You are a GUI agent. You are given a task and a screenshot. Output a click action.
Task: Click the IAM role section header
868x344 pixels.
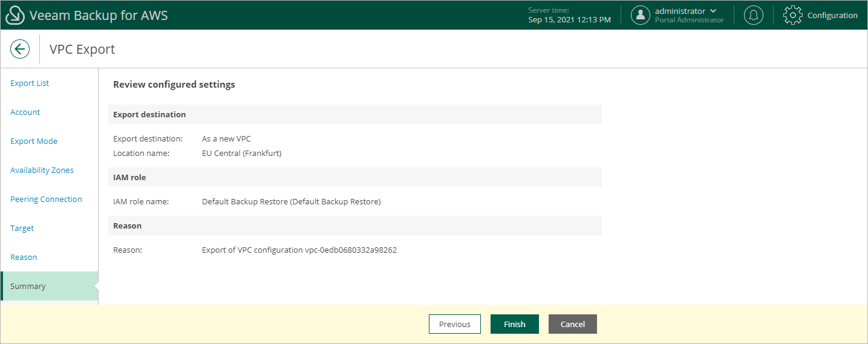pyautogui.click(x=355, y=177)
